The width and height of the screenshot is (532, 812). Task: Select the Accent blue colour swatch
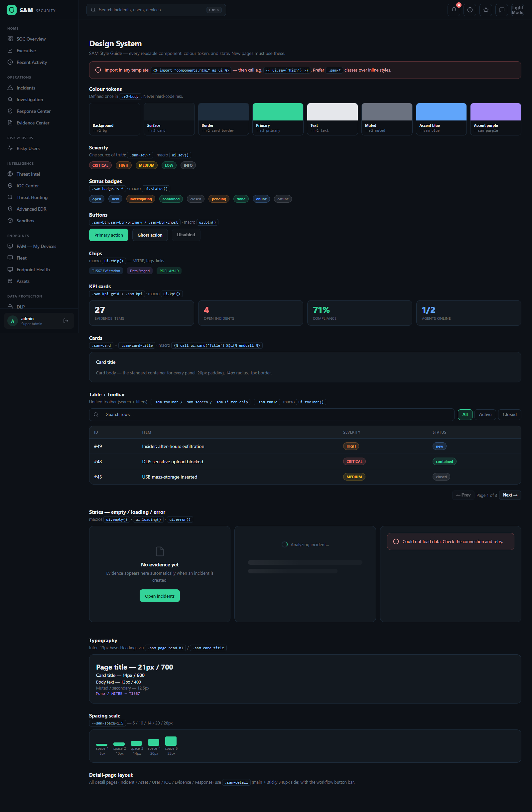[x=441, y=119]
